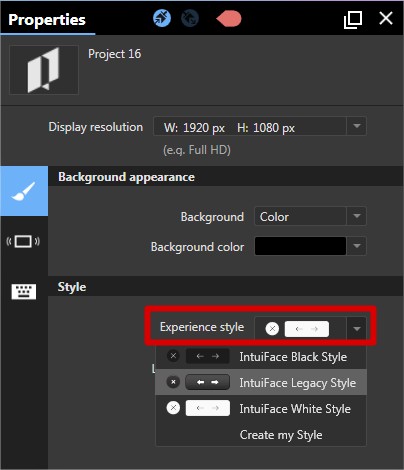Expand the Background color dropdown arrow
Viewport: 404px width, 470px height.
(x=357, y=246)
